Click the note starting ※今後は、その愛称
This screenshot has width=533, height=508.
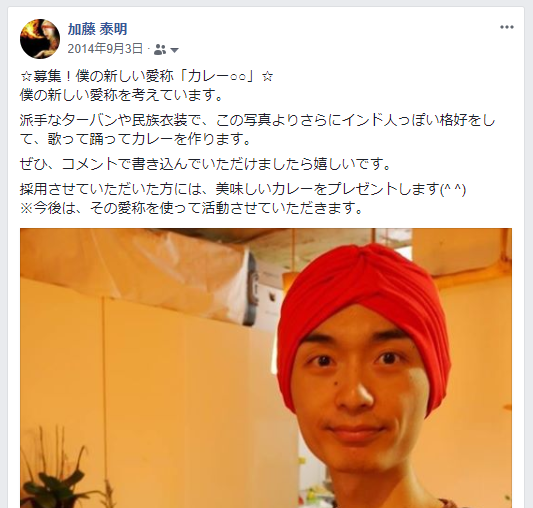point(191,208)
